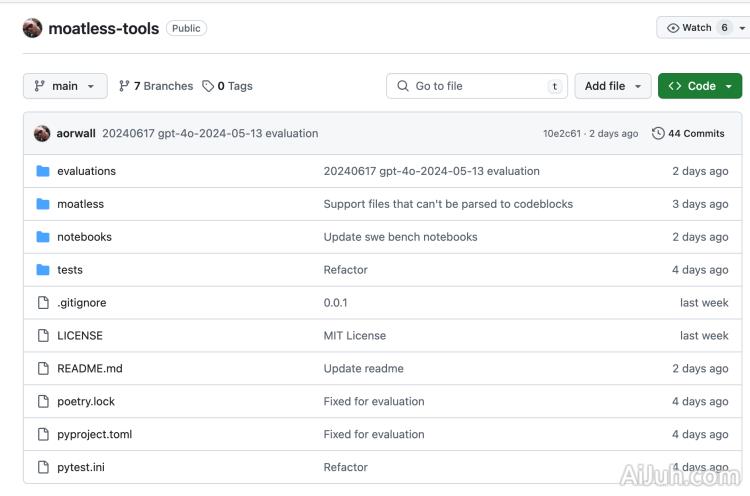
Task: Click the pytest.ini file icon
Action: pyautogui.click(x=43, y=467)
